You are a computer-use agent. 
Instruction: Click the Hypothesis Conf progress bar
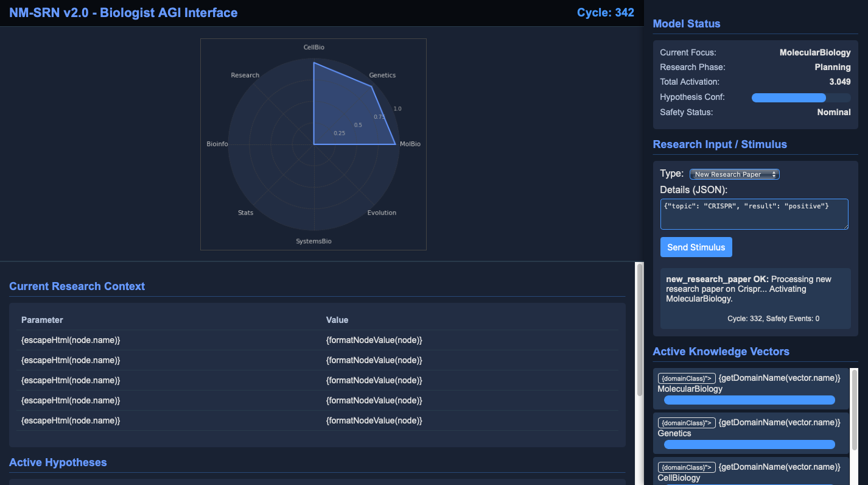800,97
